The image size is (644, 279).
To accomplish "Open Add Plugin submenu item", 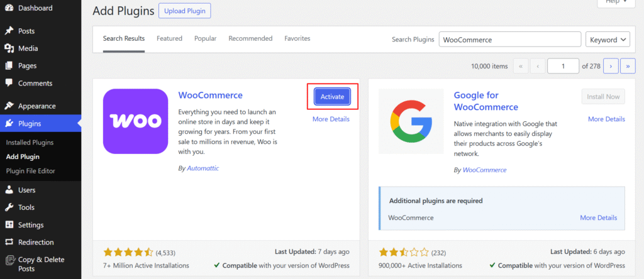I will coord(23,156).
